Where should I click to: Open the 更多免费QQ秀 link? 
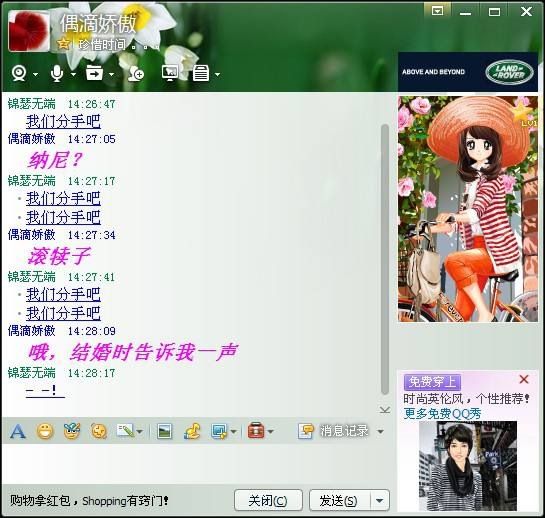click(x=442, y=414)
